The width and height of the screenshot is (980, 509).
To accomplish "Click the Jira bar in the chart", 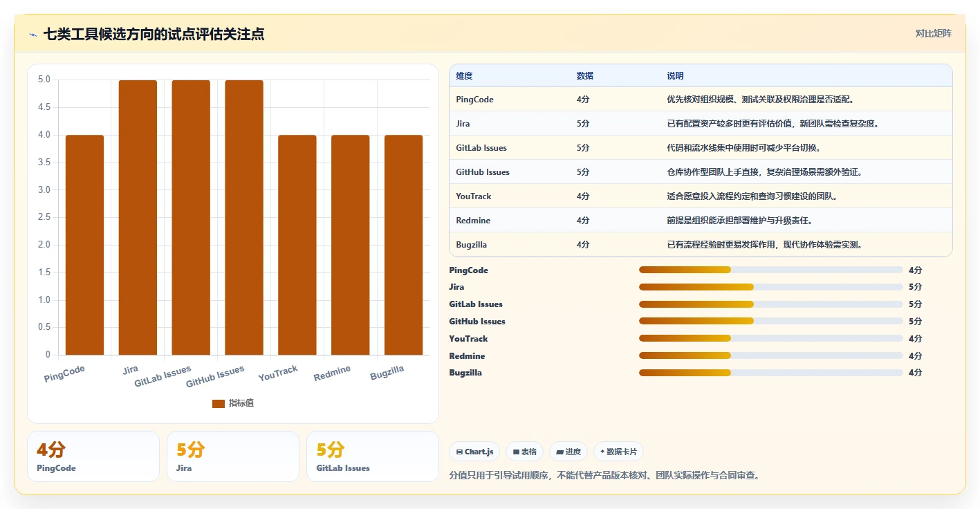I will pos(138,217).
